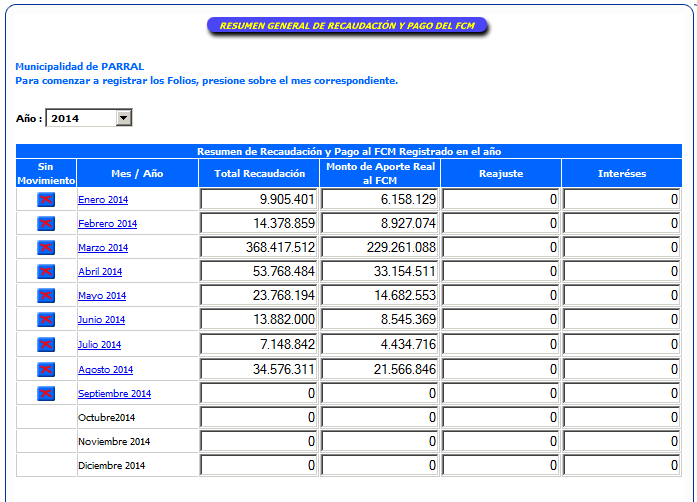Screen dimensions: 697x502
Task: Click Total Recaudación field showing 13.882.000
Action: tap(259, 319)
